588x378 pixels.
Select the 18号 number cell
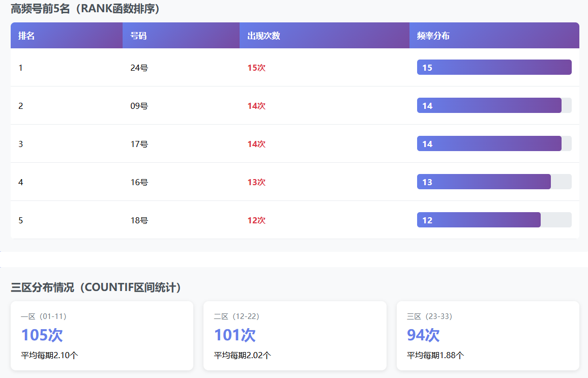[x=139, y=220]
